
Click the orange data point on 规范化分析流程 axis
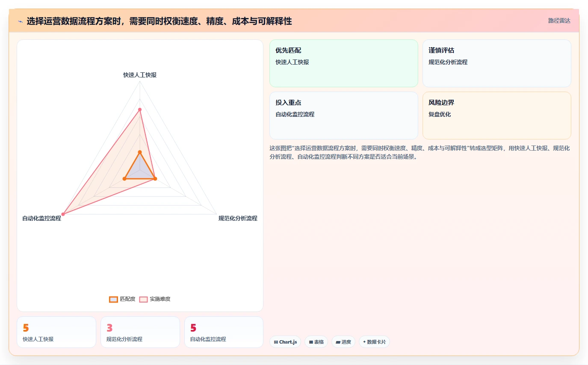(x=155, y=178)
